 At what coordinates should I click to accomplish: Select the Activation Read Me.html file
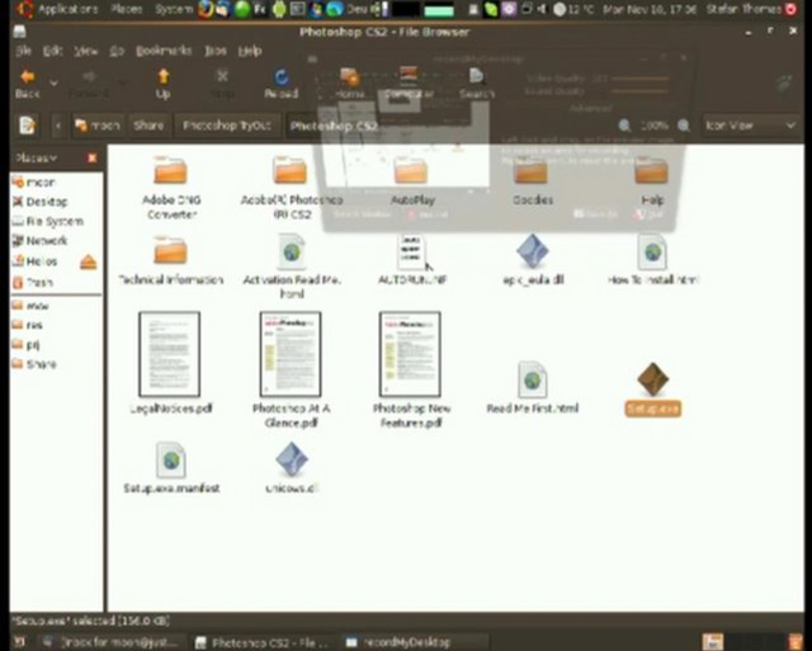pyautogui.click(x=291, y=252)
